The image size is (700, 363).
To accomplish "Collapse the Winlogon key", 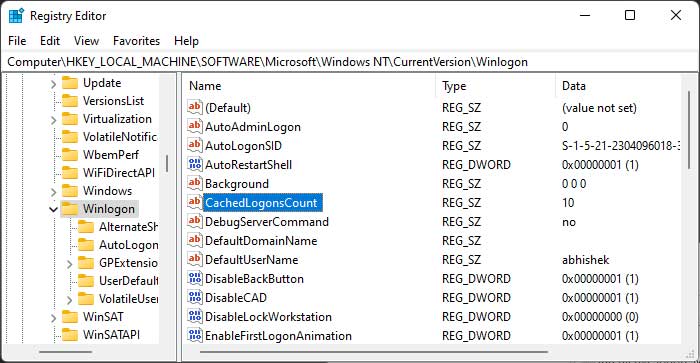I will point(53,209).
